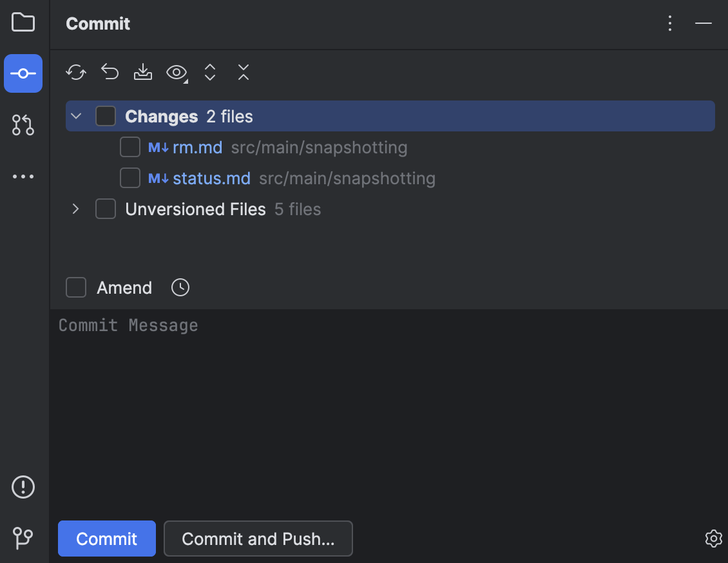Open the Project tool window

(x=23, y=22)
